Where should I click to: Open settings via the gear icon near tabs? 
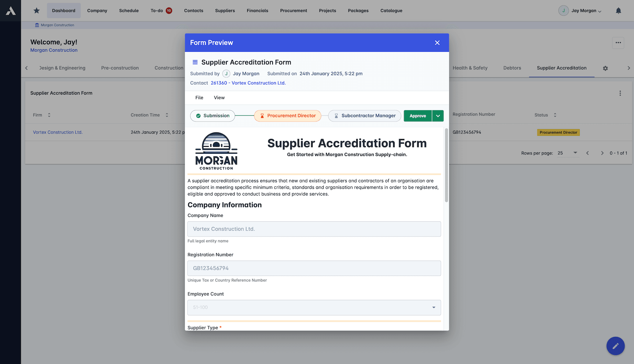[x=605, y=68]
